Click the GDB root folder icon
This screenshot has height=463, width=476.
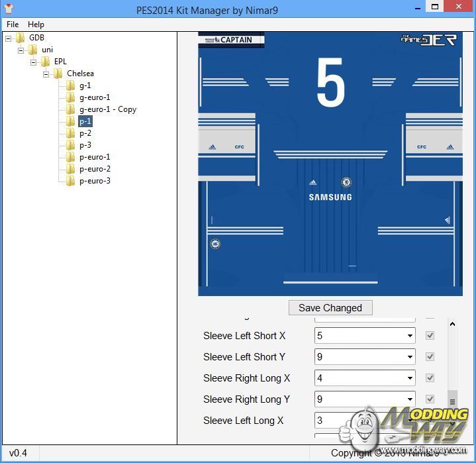point(20,38)
